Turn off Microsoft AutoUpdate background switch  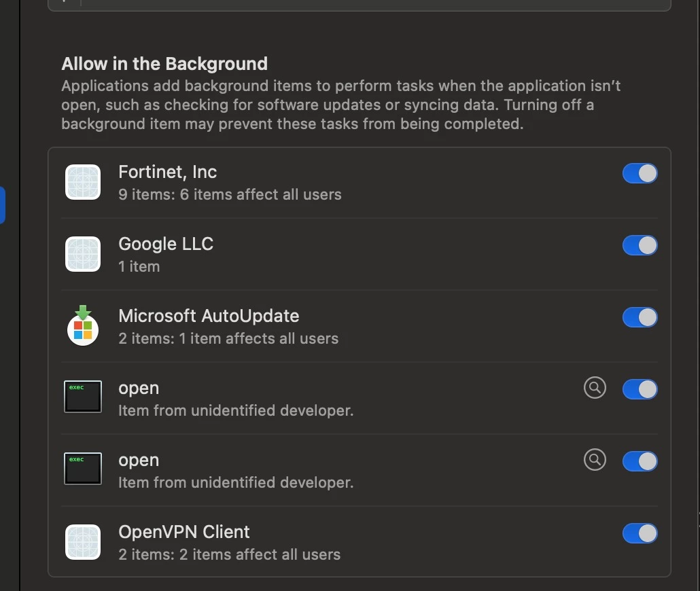[x=640, y=317]
